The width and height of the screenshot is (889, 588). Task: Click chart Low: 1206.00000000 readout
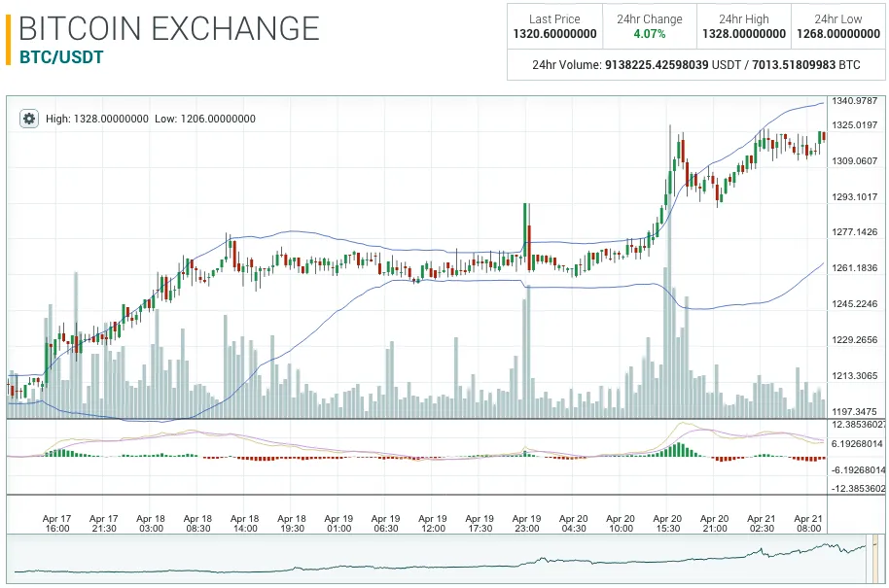point(205,119)
